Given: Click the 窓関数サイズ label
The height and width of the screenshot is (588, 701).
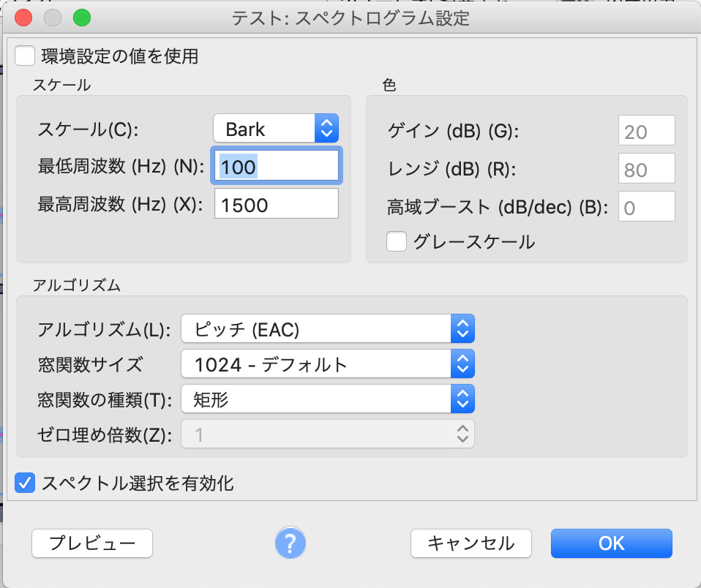Looking at the screenshot, I should (90, 365).
